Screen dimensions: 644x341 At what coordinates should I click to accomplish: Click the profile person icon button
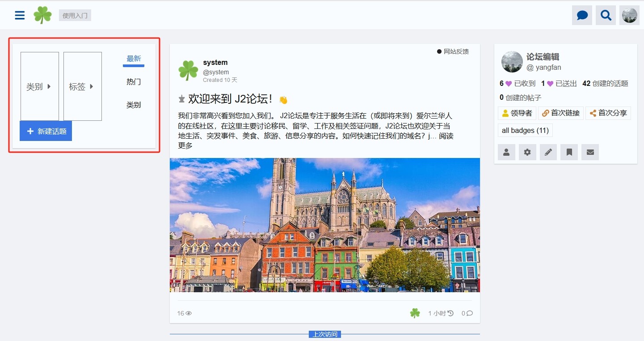(506, 152)
